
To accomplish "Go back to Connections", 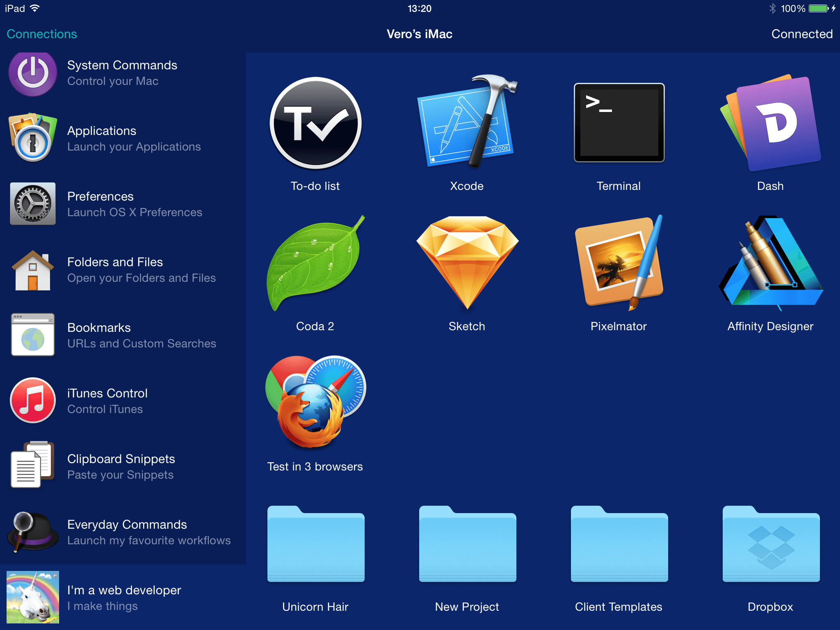I will pos(42,34).
